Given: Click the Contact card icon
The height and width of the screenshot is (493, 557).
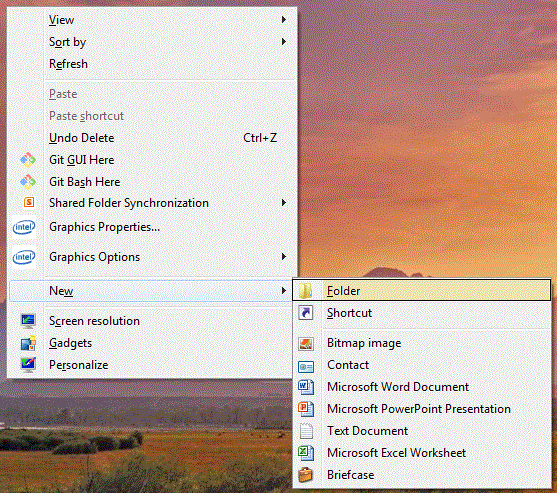Looking at the screenshot, I should (x=306, y=366).
